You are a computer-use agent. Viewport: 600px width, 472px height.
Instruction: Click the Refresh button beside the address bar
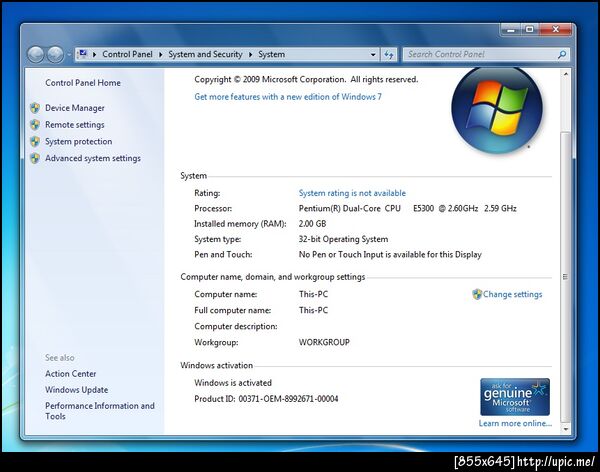tap(389, 55)
